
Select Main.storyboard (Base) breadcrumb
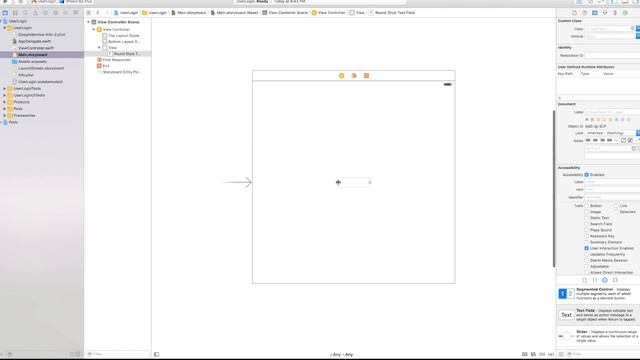coord(234,13)
